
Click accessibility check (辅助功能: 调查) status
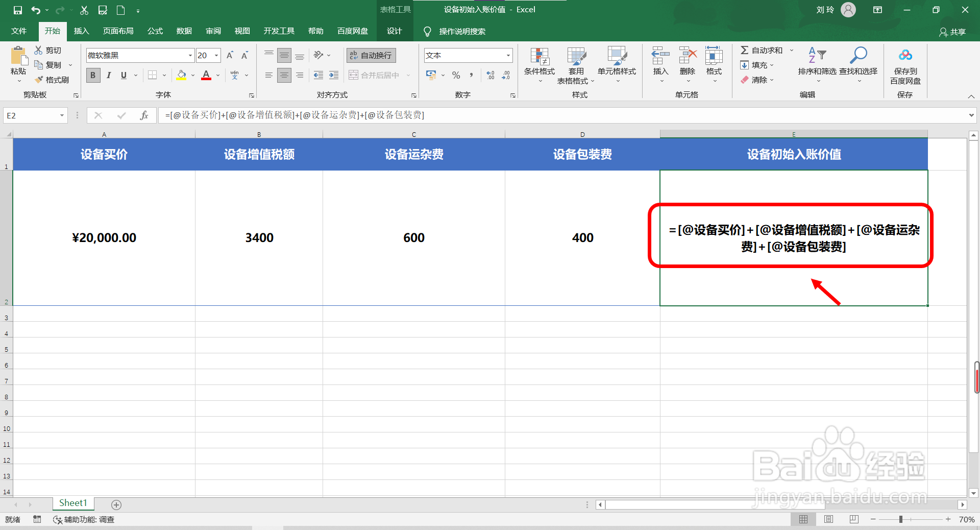click(84, 519)
